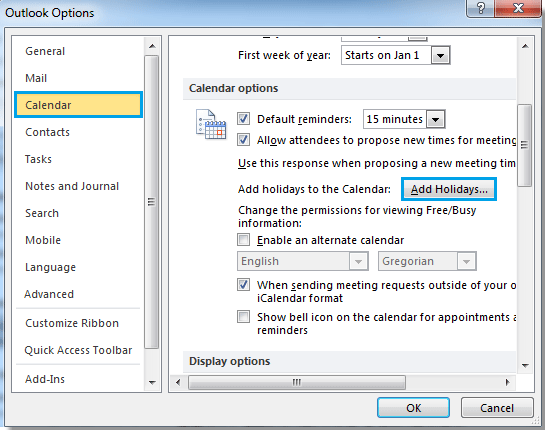Click the calendar options icon
545x430 pixels.
point(211,124)
